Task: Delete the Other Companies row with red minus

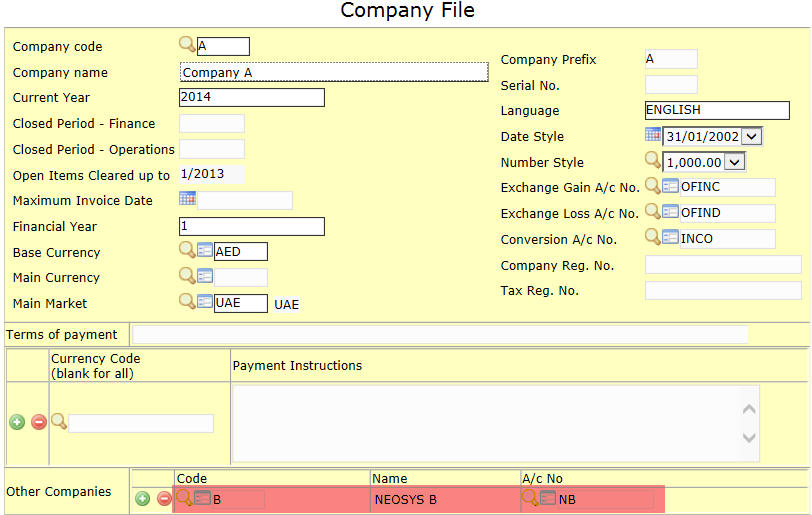Action: click(x=164, y=499)
